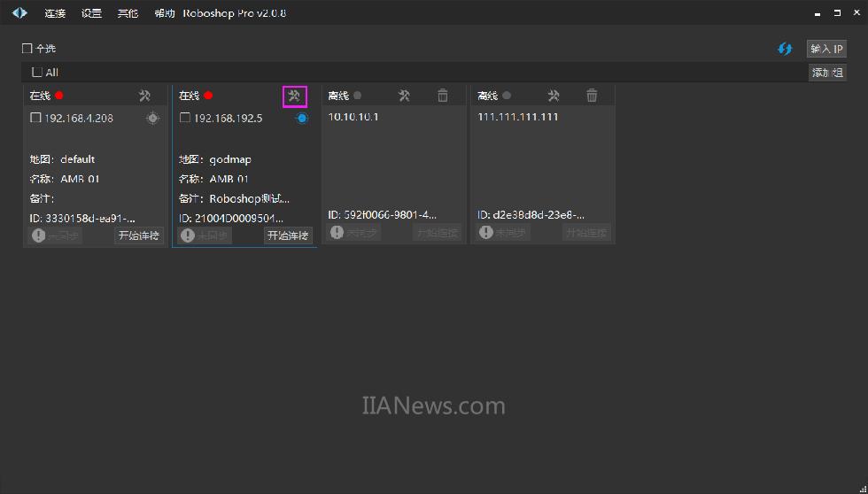Click the blue refresh robots icon
This screenshot has height=494, width=868.
point(785,49)
